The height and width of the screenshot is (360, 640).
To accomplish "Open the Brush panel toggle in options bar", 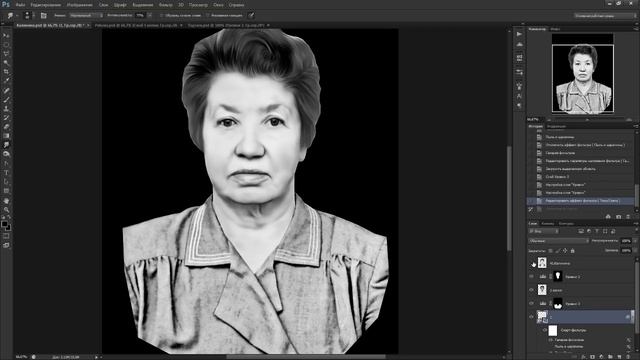I will [x=44, y=16].
